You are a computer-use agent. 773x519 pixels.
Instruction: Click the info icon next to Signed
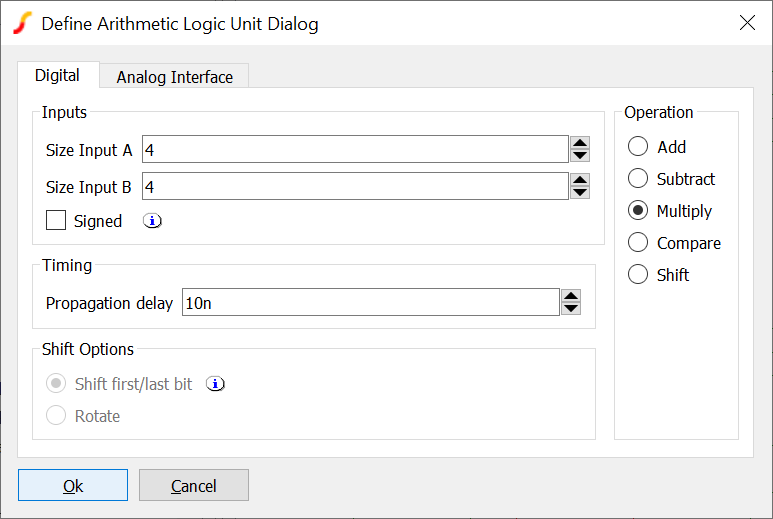[x=152, y=221]
